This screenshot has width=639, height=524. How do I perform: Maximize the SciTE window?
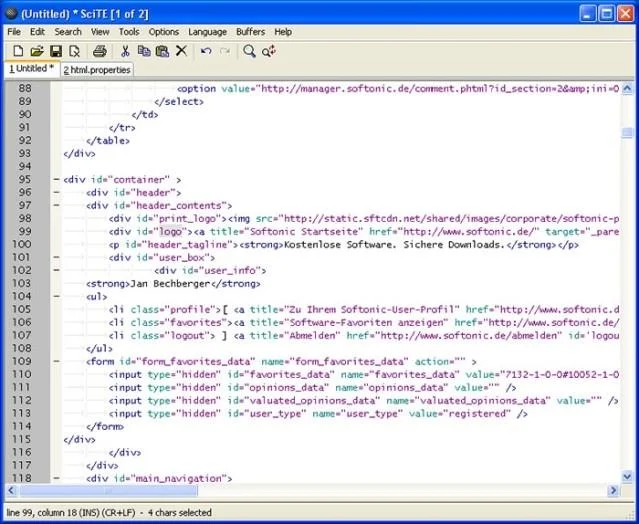606,14
